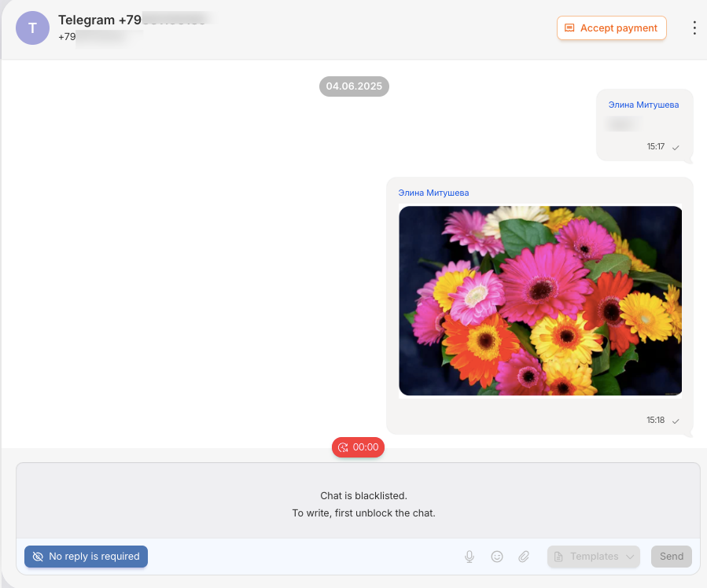Open the emoji picker smiley icon
The width and height of the screenshot is (707, 588).
point(497,557)
